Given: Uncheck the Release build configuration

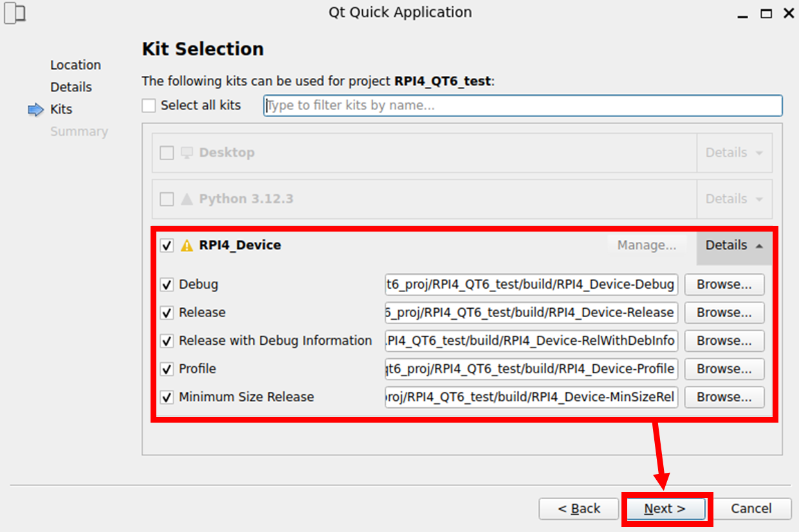Looking at the screenshot, I should pos(167,313).
